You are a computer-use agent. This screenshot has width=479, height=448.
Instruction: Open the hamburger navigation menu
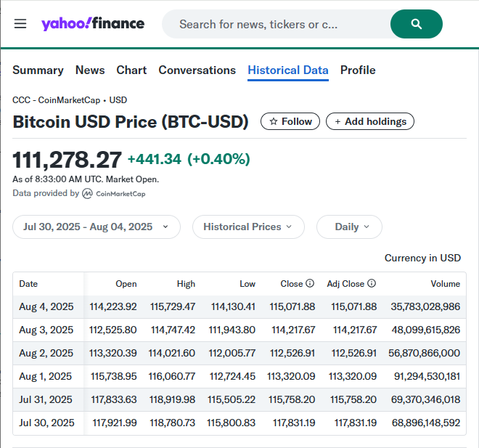tap(20, 24)
